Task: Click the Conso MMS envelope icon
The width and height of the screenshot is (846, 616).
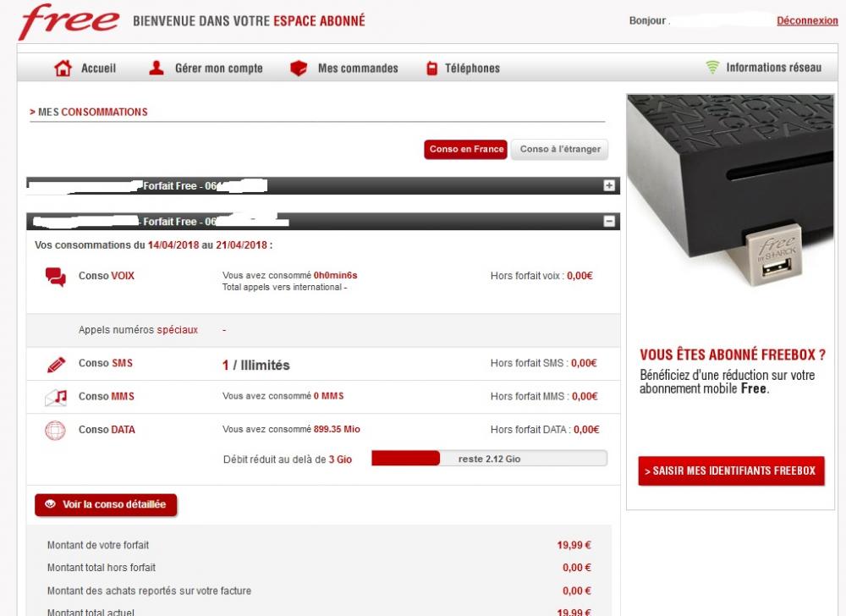Action: tap(56, 398)
